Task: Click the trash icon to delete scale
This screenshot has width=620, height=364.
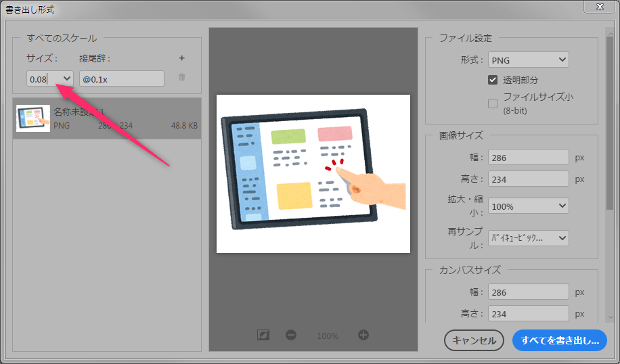Action: point(181,78)
